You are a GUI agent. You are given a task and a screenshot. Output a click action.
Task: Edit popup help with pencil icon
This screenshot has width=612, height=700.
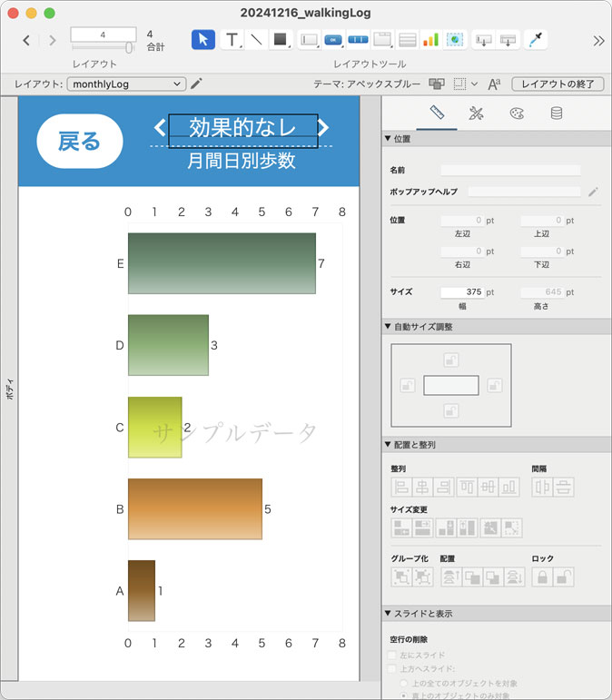click(593, 192)
